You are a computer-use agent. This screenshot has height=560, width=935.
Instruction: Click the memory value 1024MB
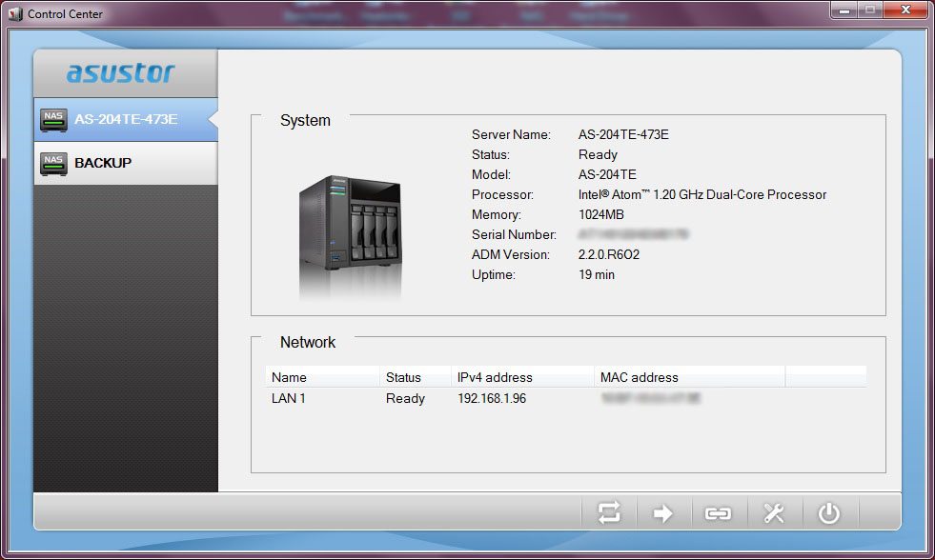tap(601, 214)
